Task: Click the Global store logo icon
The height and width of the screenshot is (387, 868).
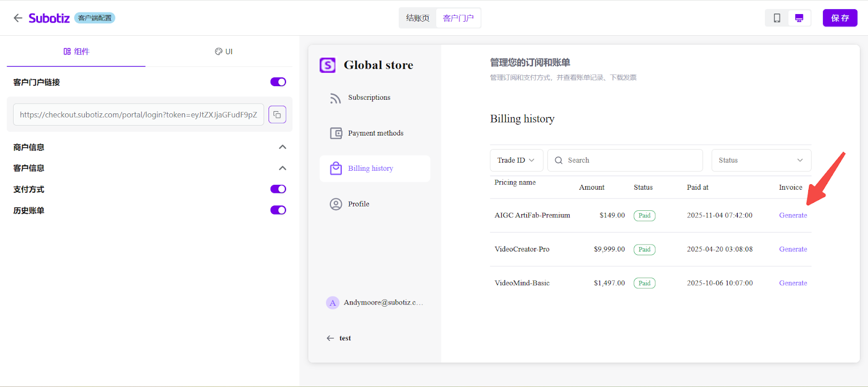Action: pos(328,65)
